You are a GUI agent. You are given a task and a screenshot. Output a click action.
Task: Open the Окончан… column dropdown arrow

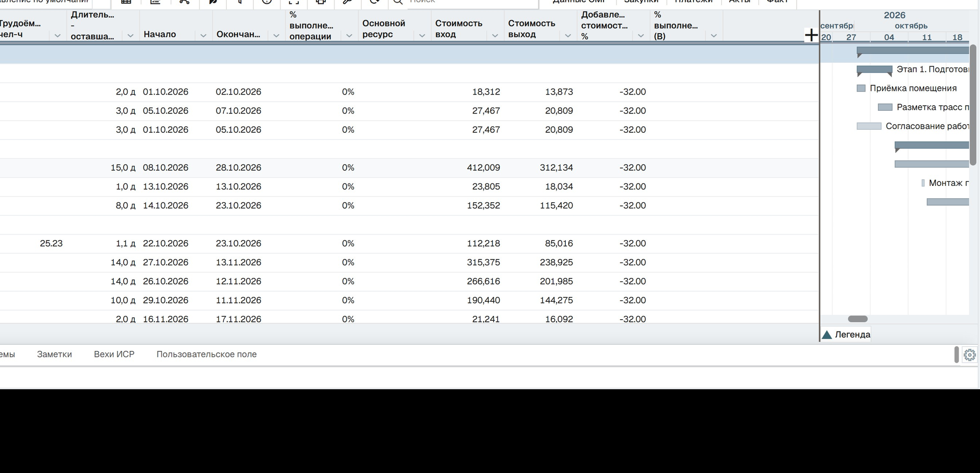coord(276,35)
